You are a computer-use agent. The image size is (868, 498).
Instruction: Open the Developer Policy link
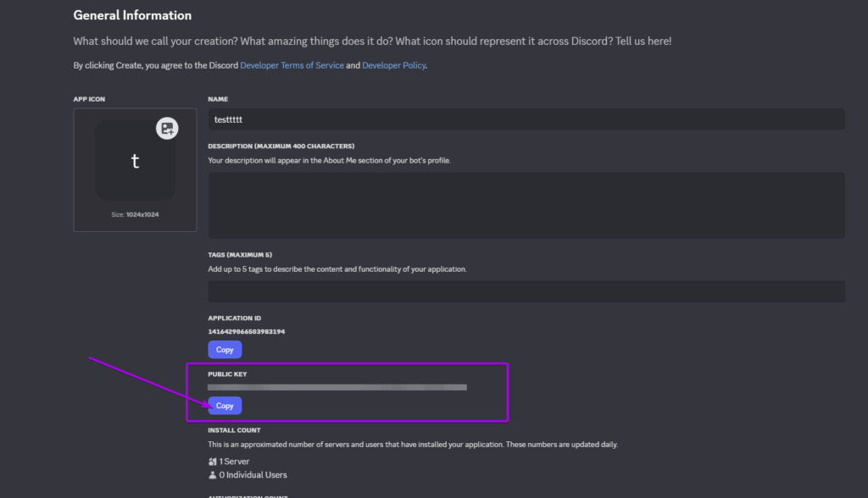[x=393, y=64]
